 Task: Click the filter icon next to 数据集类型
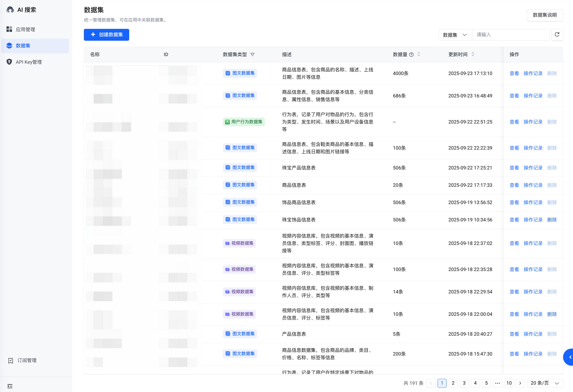(252, 54)
